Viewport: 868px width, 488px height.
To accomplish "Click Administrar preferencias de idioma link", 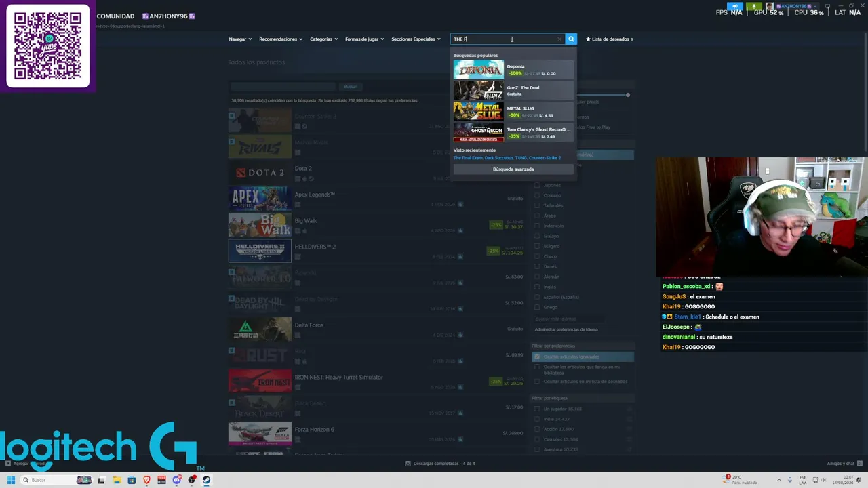I will pyautogui.click(x=566, y=329).
